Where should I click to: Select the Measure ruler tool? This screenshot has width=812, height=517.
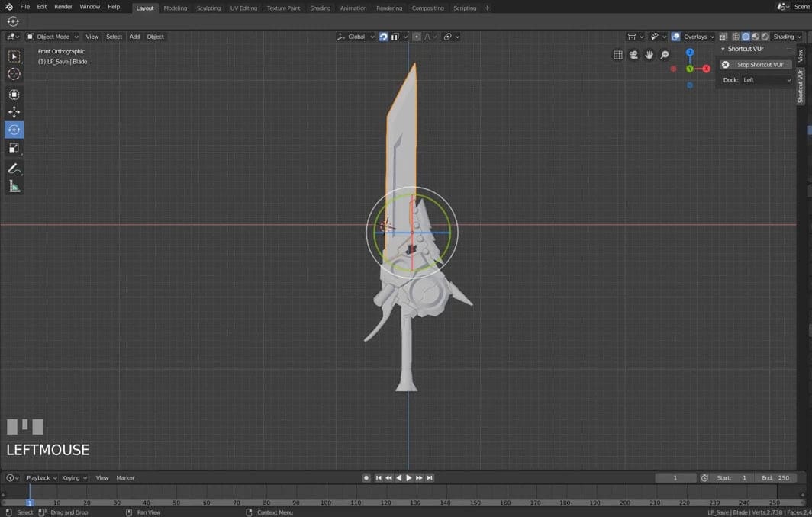click(x=14, y=187)
